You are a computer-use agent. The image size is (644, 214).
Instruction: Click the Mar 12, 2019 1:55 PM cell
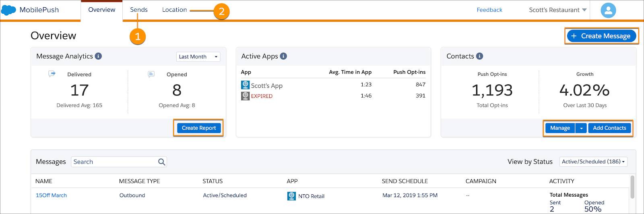[410, 195]
